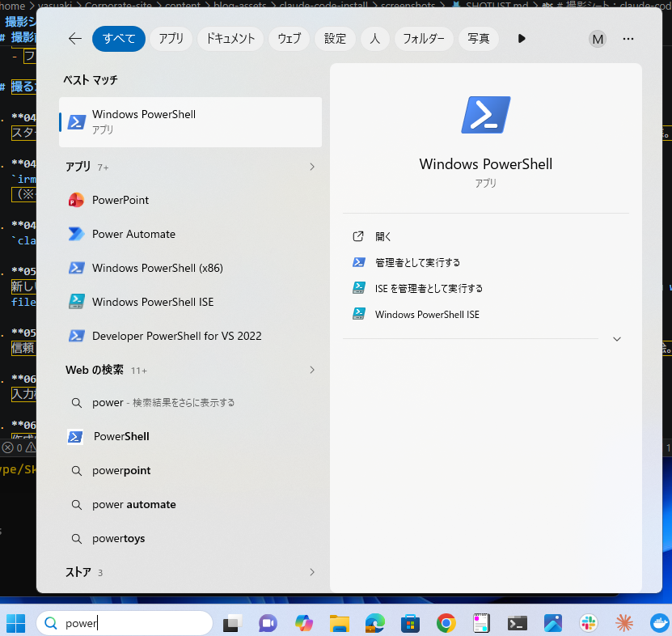Switch to the 写真 filter tab

[x=478, y=39]
